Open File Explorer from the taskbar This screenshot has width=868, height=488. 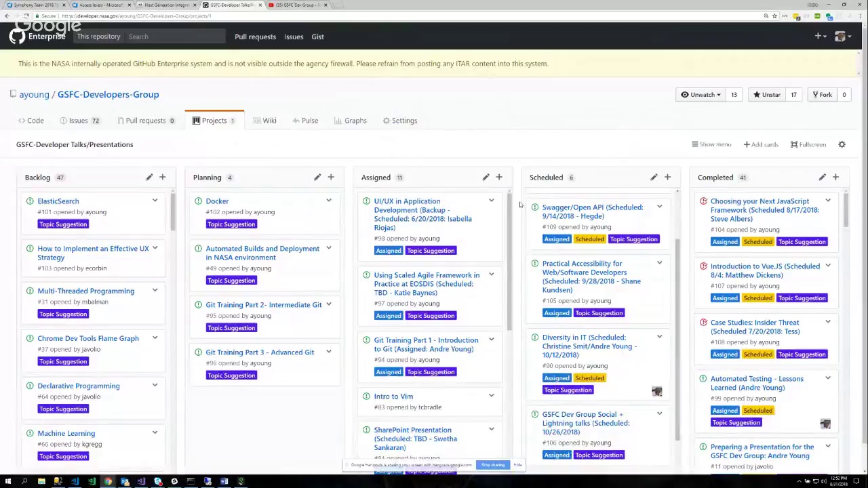41,481
